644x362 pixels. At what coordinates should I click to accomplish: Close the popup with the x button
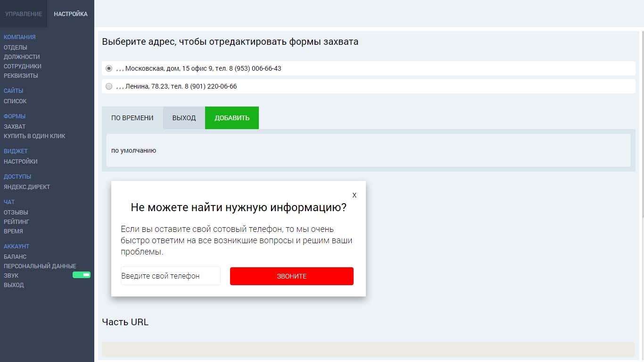(x=355, y=195)
